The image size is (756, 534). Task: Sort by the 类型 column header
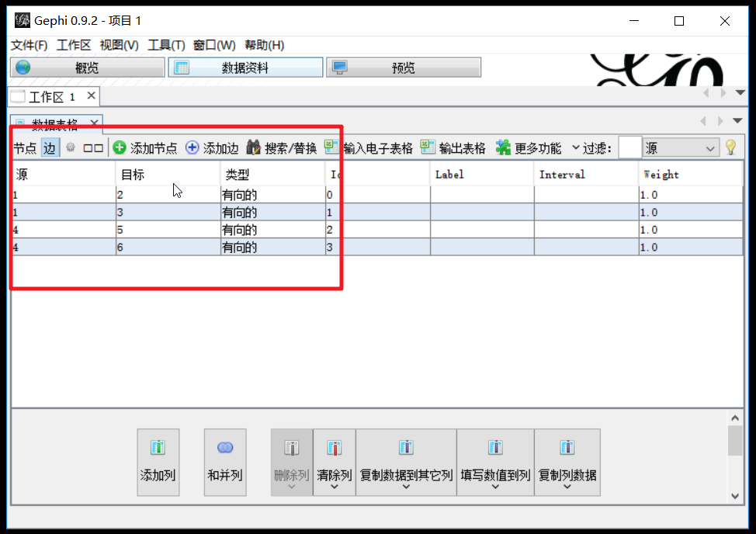(272, 175)
